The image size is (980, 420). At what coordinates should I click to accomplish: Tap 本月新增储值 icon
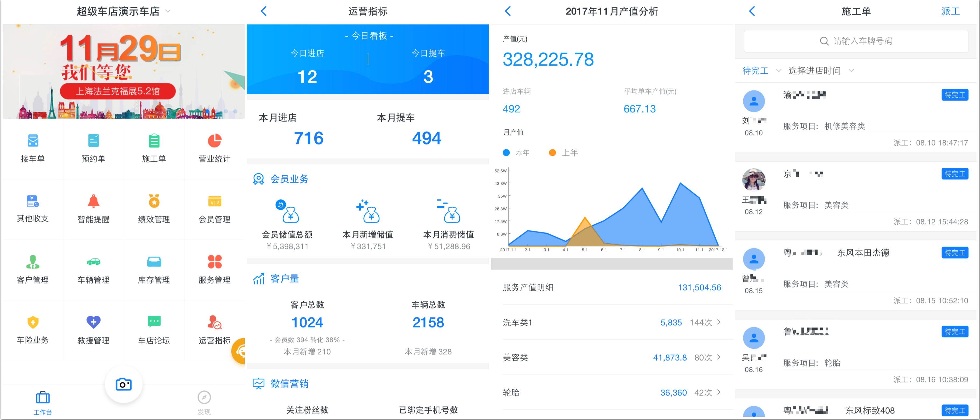pyautogui.click(x=368, y=212)
